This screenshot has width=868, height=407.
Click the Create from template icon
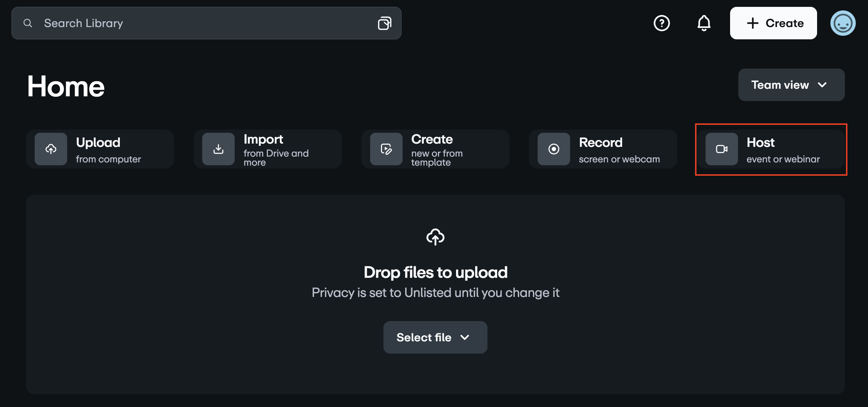coord(386,149)
